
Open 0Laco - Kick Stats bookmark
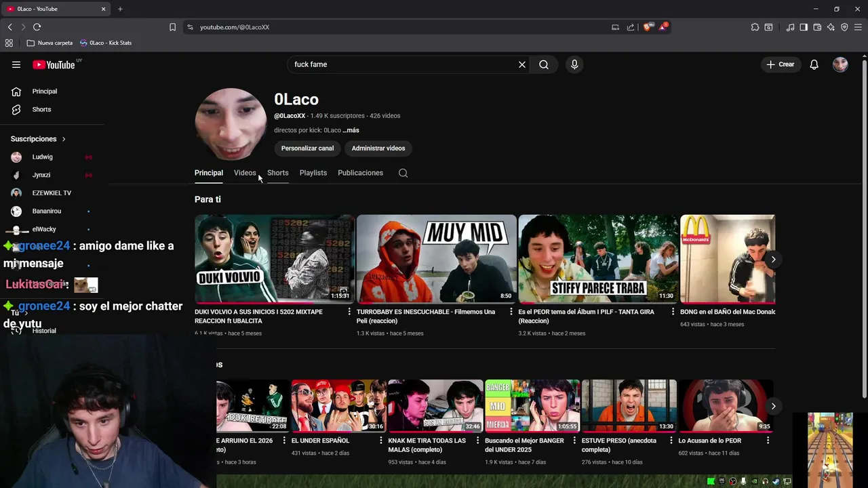pos(106,43)
